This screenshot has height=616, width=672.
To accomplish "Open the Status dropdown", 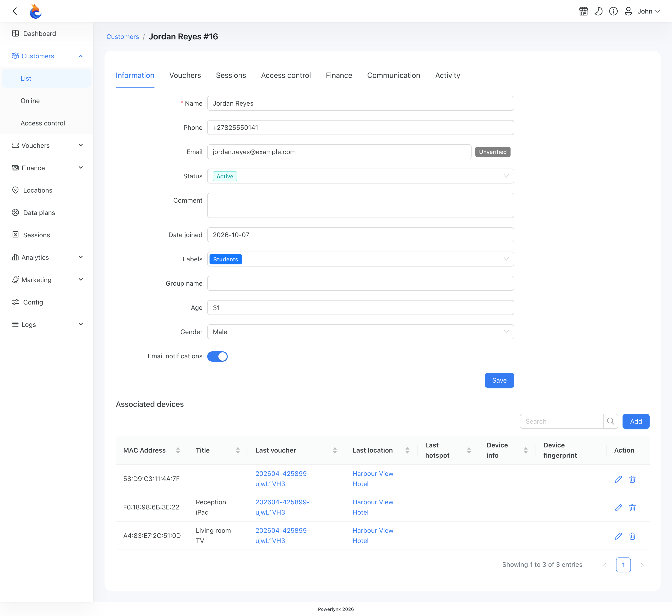I will tap(360, 176).
